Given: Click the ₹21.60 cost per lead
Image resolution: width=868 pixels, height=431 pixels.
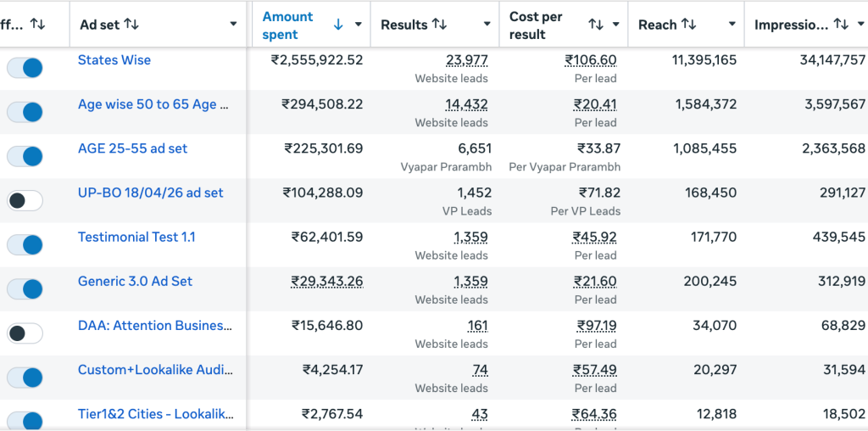Looking at the screenshot, I should tap(595, 282).
